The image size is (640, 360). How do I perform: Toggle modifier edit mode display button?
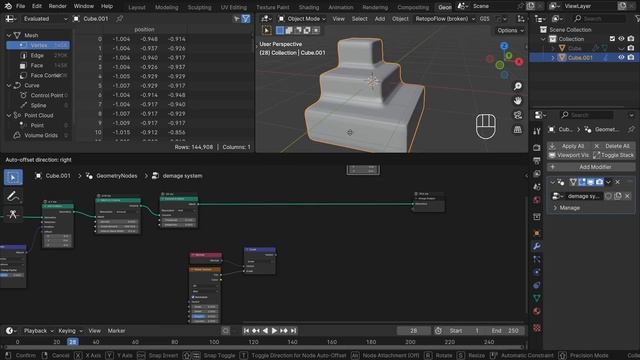pos(582,182)
